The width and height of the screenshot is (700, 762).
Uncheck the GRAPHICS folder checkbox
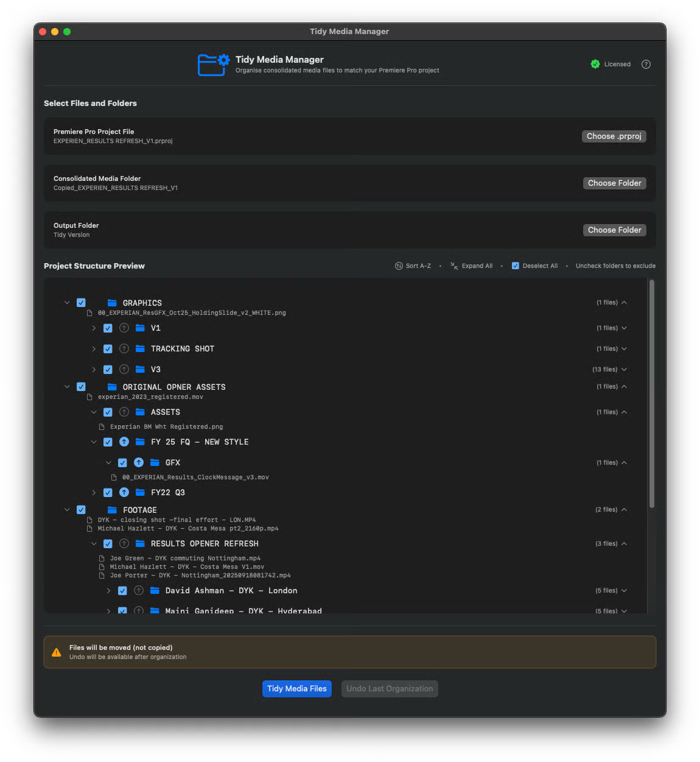[x=81, y=303]
